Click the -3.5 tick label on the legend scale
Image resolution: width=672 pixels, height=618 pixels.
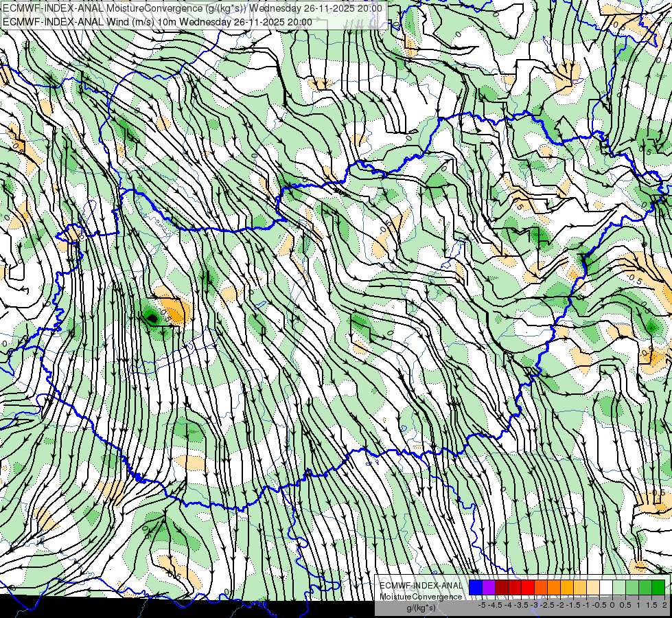pyautogui.click(x=522, y=605)
